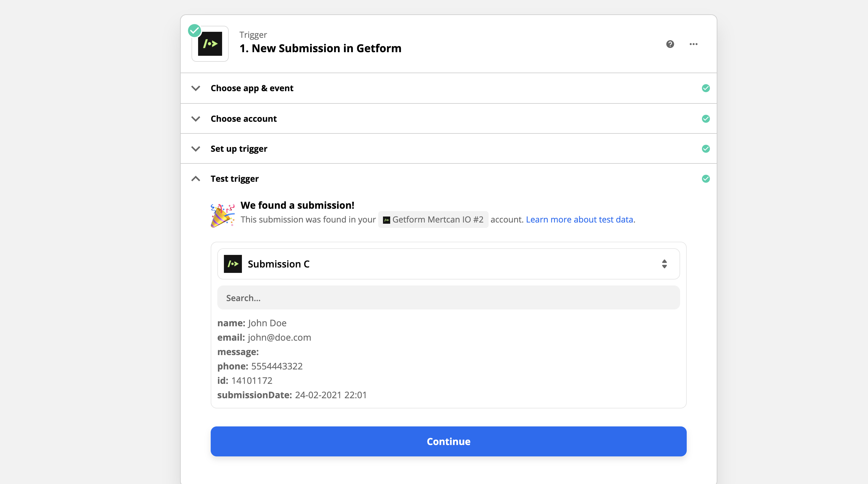Click the submissionDate: 24-02-2021 22:01 row
Viewport: 868px width, 484px height.
point(292,395)
